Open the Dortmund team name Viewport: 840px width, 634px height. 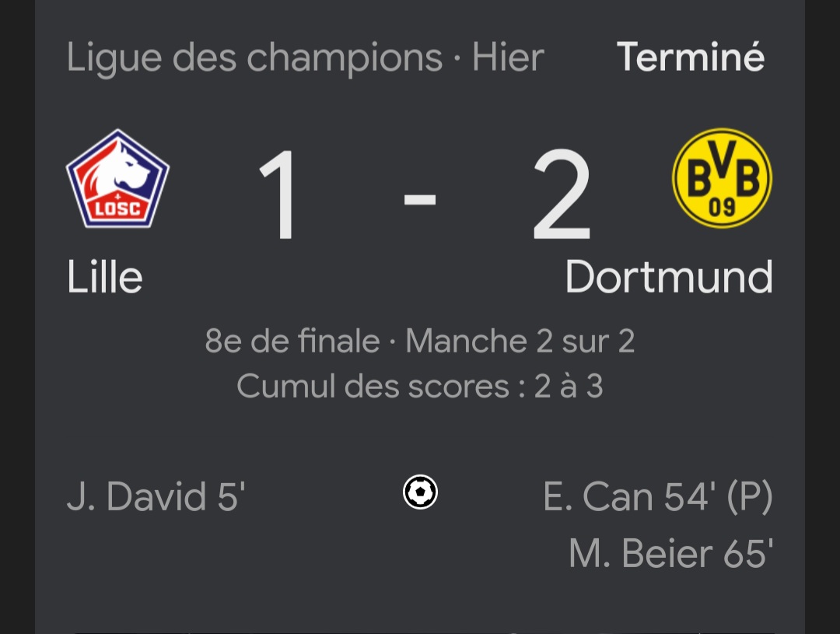669,277
